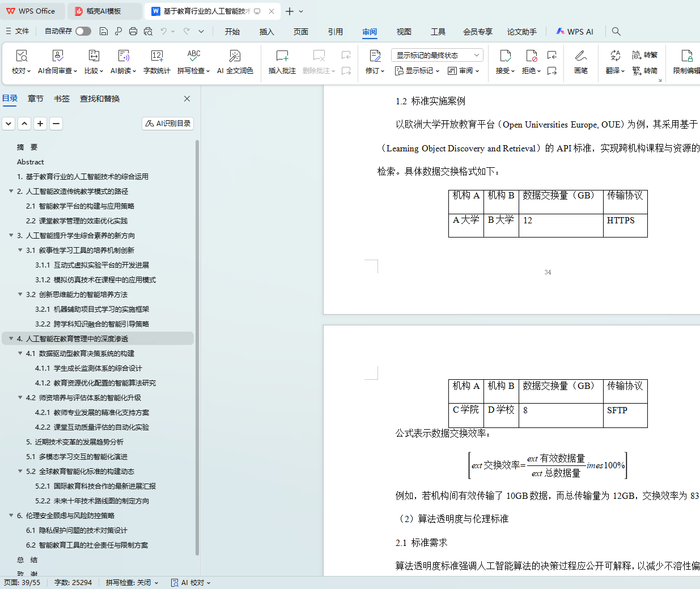700x589 pixels.
Task: Open the 显示标记的最终状态 dropdown
Action: 436,55
